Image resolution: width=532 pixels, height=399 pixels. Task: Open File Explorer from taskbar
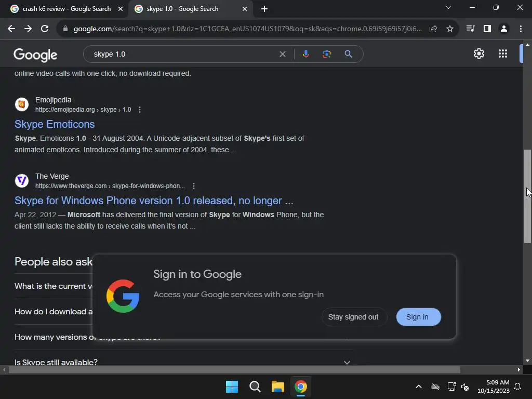point(277,387)
